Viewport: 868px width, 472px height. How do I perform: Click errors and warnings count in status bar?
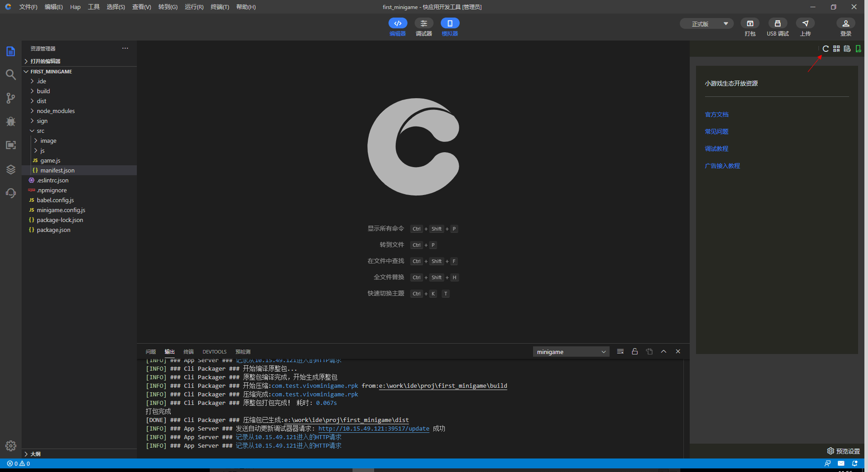18,463
